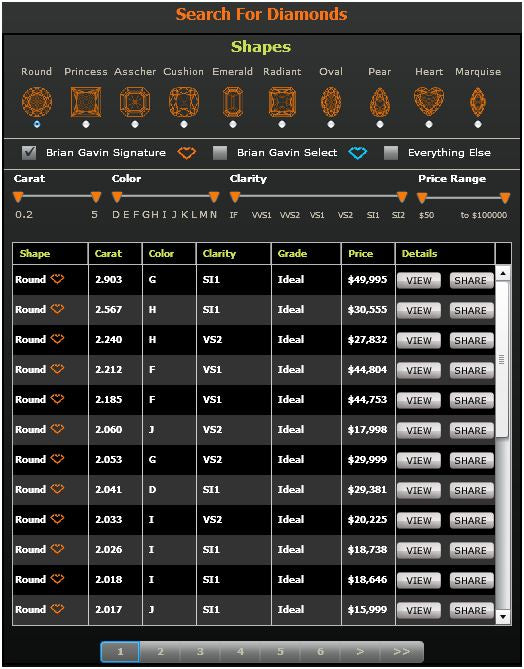
Task: Sort the table by Carat column
Action: (x=108, y=253)
